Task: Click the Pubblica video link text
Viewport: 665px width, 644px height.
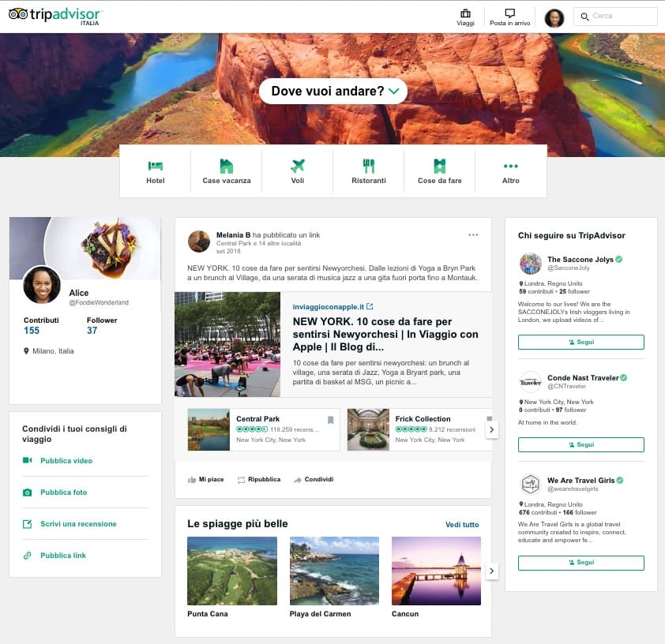Action: [66, 461]
